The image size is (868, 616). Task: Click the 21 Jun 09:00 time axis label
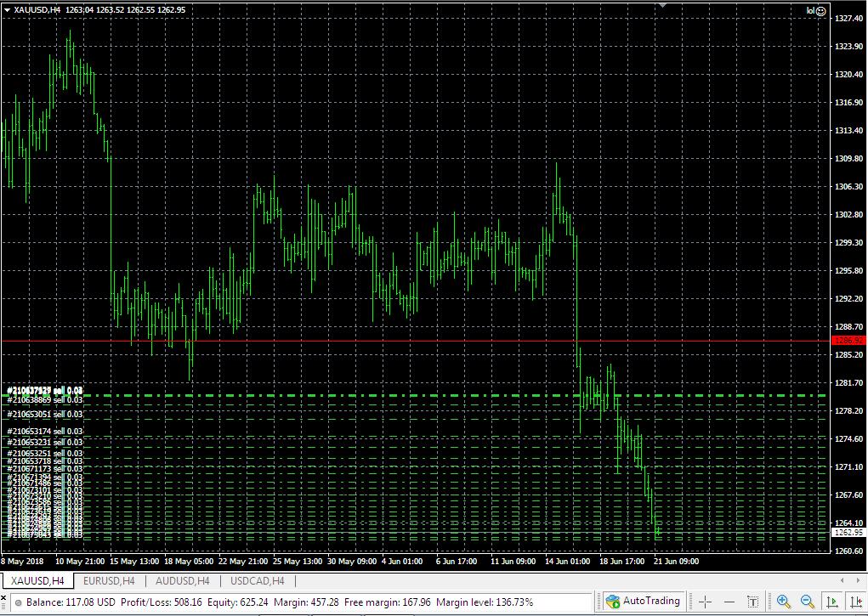pyautogui.click(x=677, y=562)
